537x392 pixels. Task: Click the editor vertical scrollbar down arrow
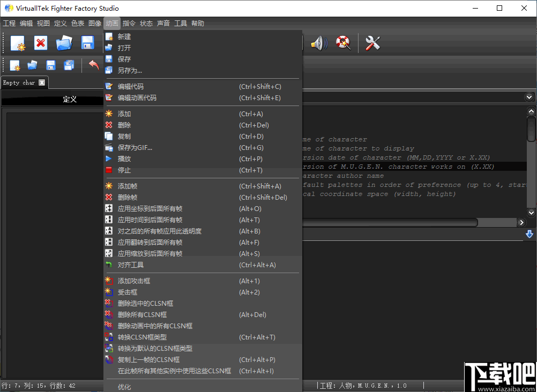pos(531,212)
